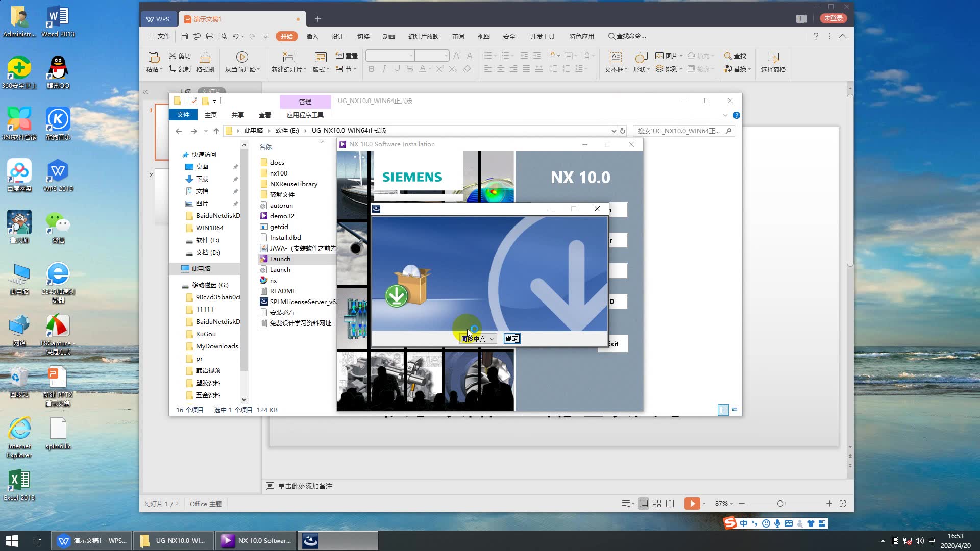This screenshot has height=551, width=980.
Task: Expand Explorer address bar history dropdown
Action: click(614, 131)
